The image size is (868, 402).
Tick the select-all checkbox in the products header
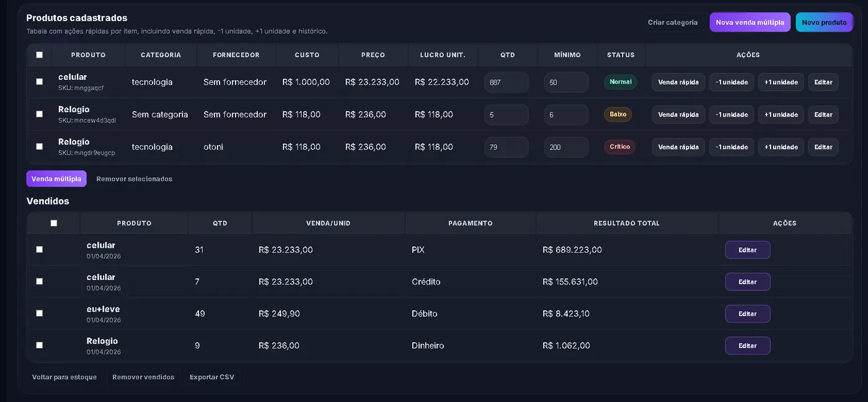click(x=40, y=55)
